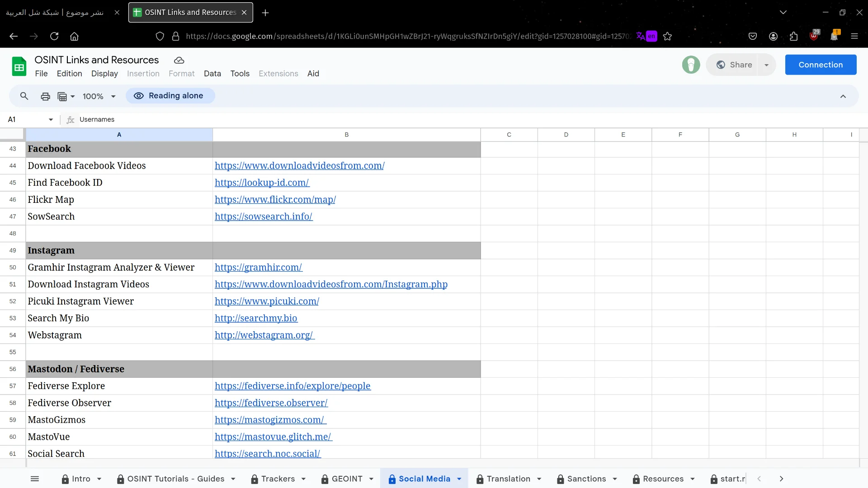The image size is (868, 488).
Task: Select the Facebook header cell
Action: [119, 149]
